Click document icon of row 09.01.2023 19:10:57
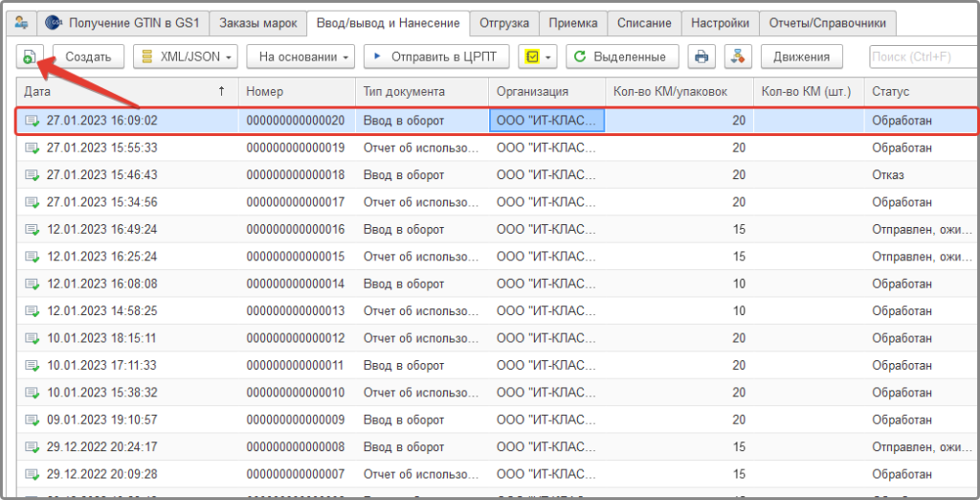 (x=32, y=420)
